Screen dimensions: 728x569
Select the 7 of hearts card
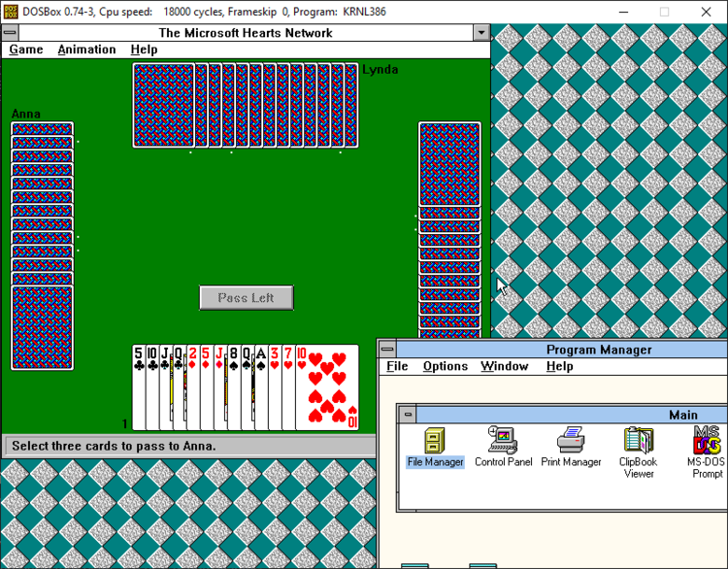[287, 388]
